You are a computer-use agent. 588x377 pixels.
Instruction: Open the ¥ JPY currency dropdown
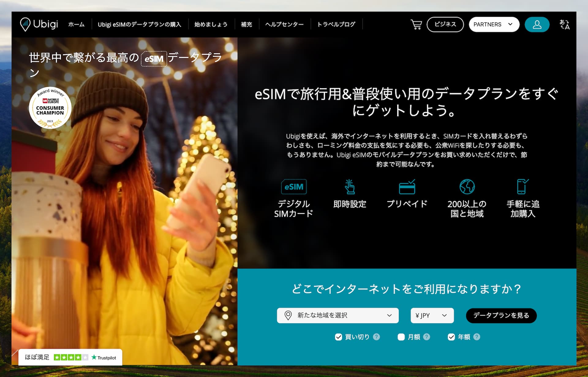point(432,315)
